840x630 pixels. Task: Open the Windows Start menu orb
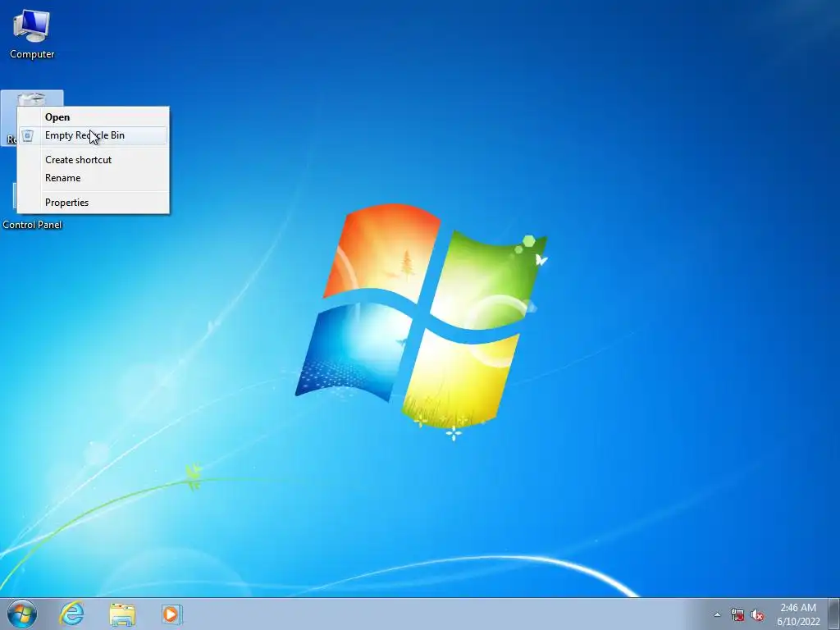click(22, 614)
